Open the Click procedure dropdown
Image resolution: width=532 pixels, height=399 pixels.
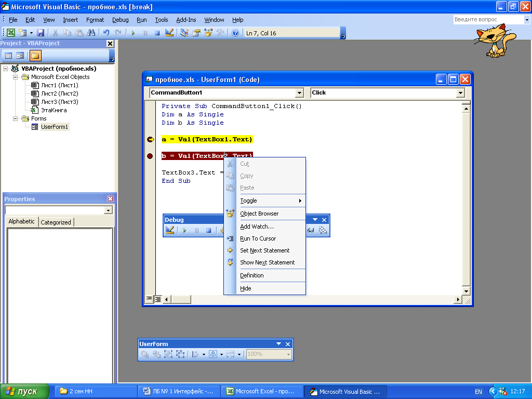click(460, 93)
